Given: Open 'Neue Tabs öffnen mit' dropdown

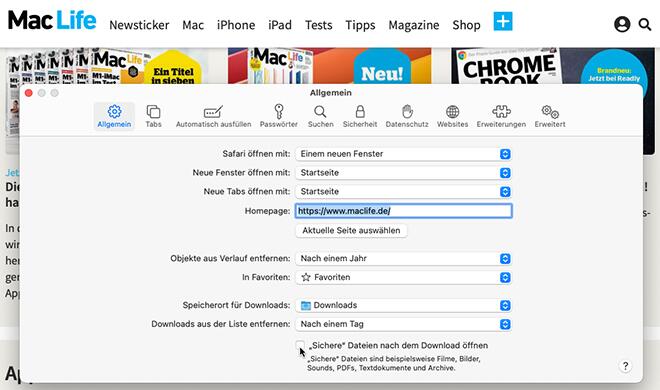Looking at the screenshot, I should pyautogui.click(x=403, y=191).
